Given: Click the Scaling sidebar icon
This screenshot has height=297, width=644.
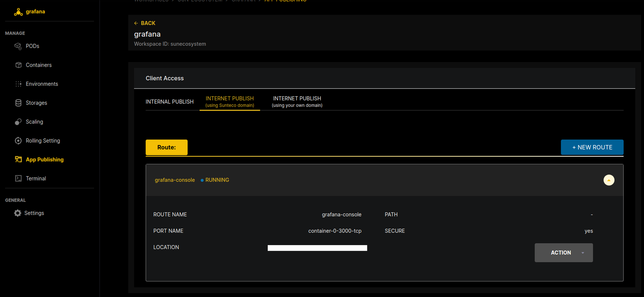Looking at the screenshot, I should click(x=18, y=122).
